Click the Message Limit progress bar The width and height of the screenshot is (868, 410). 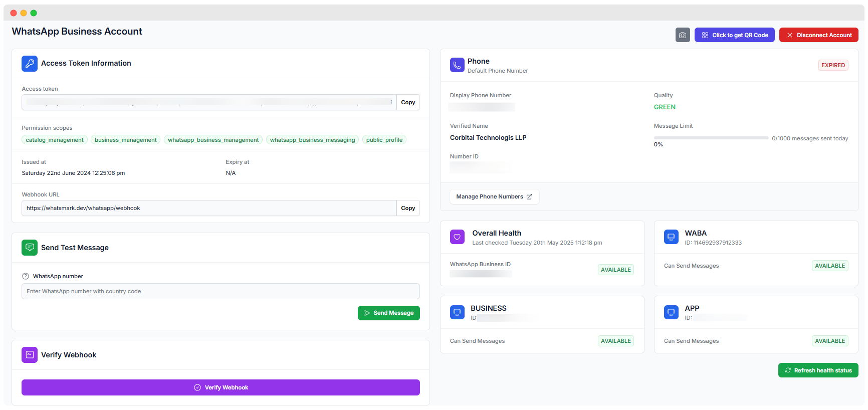tap(711, 138)
